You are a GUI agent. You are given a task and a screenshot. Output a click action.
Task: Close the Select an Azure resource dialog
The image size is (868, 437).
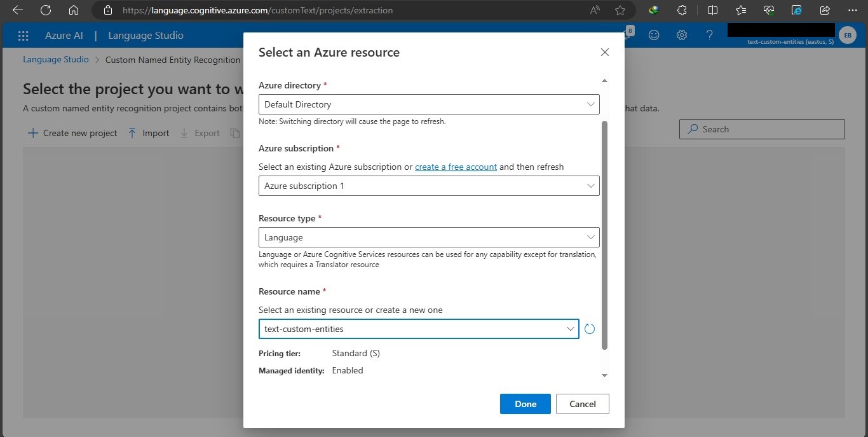click(x=605, y=52)
